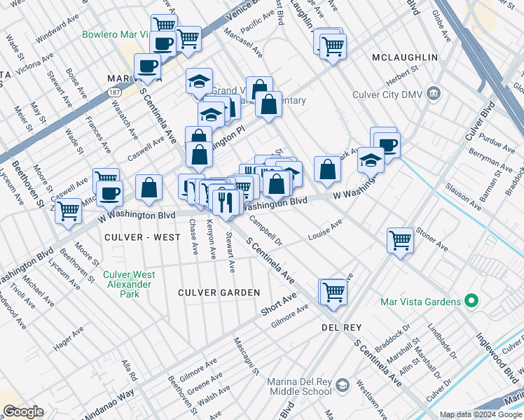Image resolution: width=524 pixels, height=420 pixels.
Task: Select the Lindblade Dr street label
Action: click(442, 341)
